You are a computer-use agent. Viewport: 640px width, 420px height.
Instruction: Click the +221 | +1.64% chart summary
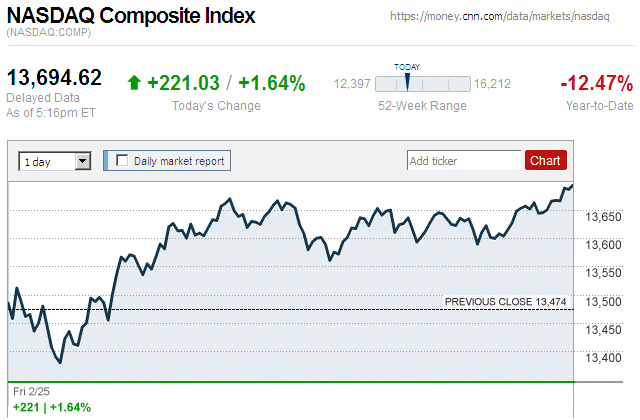(x=51, y=407)
